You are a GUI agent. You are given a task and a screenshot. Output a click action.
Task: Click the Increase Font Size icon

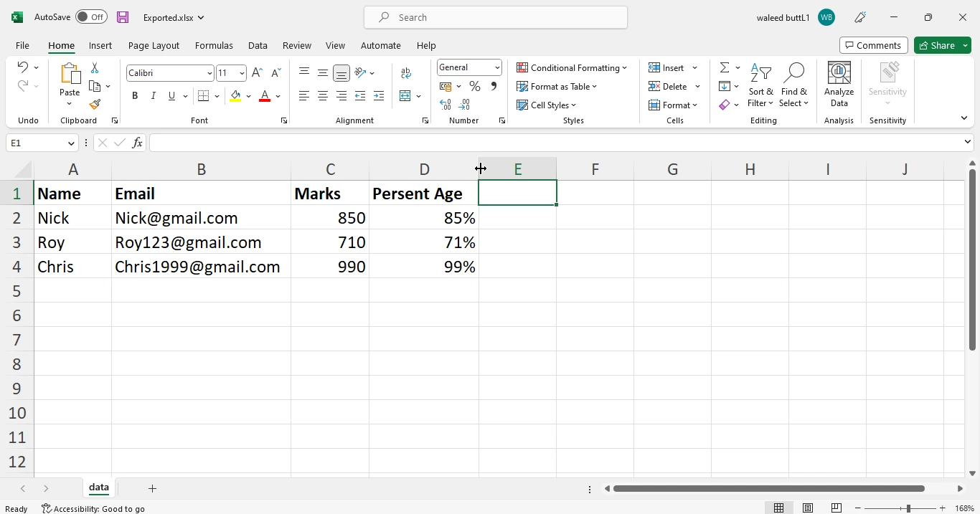(258, 73)
